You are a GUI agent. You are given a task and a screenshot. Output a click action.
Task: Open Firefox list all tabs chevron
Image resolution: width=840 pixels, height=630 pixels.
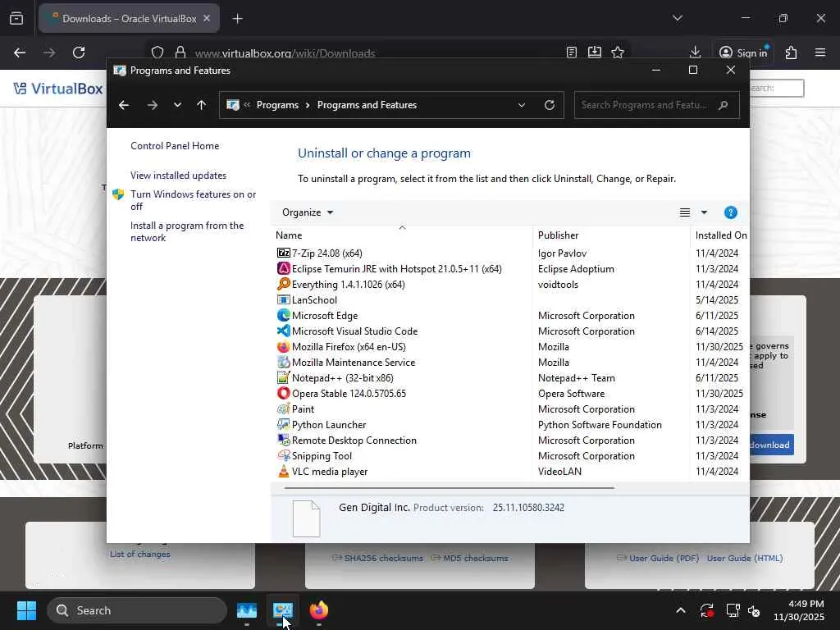677,18
